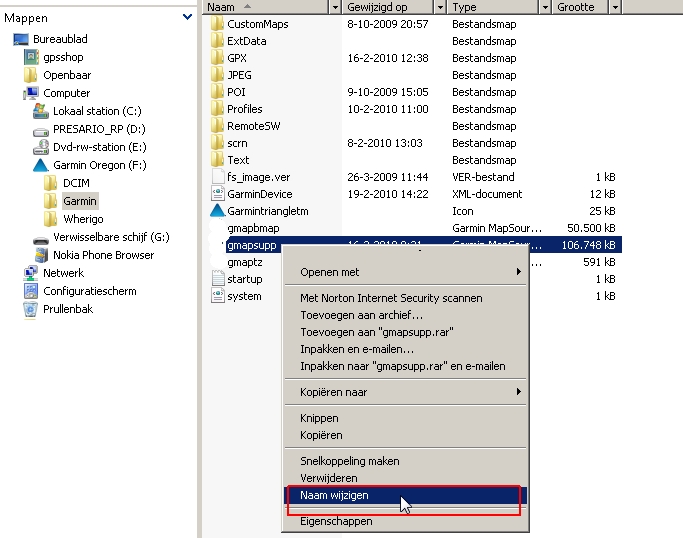Click the Bureaublad desktop icon
Image resolution: width=683 pixels, height=538 pixels.
click(21, 39)
